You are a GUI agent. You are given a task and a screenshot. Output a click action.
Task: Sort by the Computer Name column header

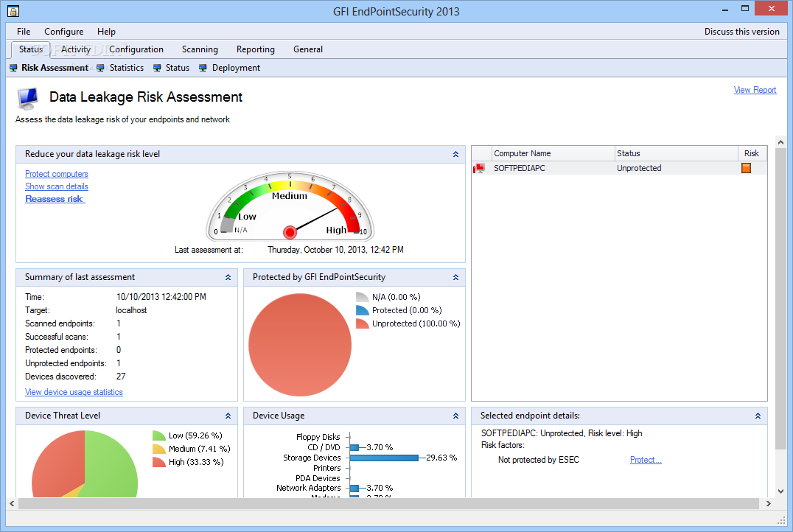click(x=553, y=153)
